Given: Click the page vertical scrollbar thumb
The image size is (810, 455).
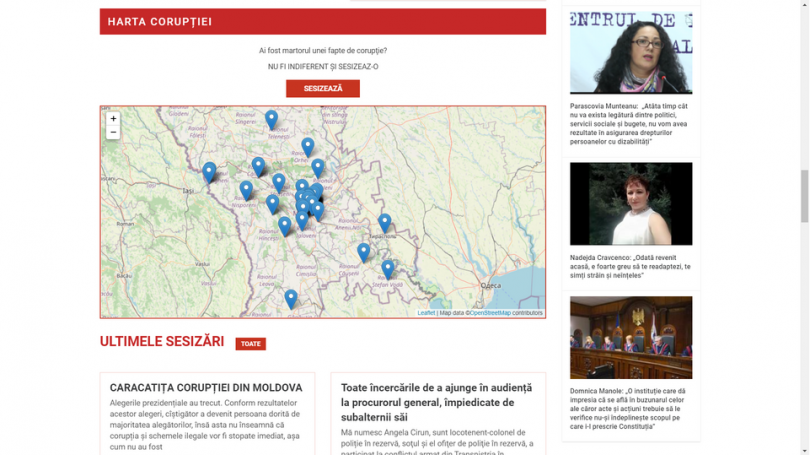Looking at the screenshot, I should (804, 196).
